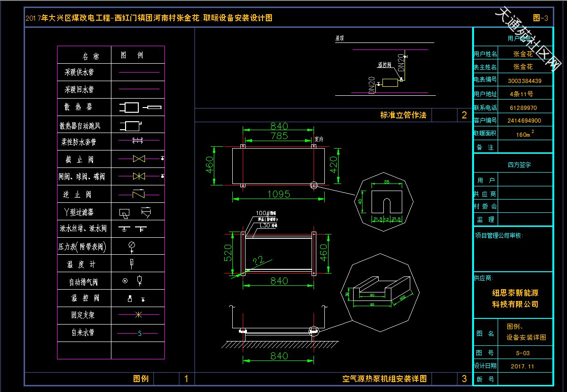The height and width of the screenshot is (392, 567).
Task: Click the phone number 61289970 cell
Action: pos(523,108)
